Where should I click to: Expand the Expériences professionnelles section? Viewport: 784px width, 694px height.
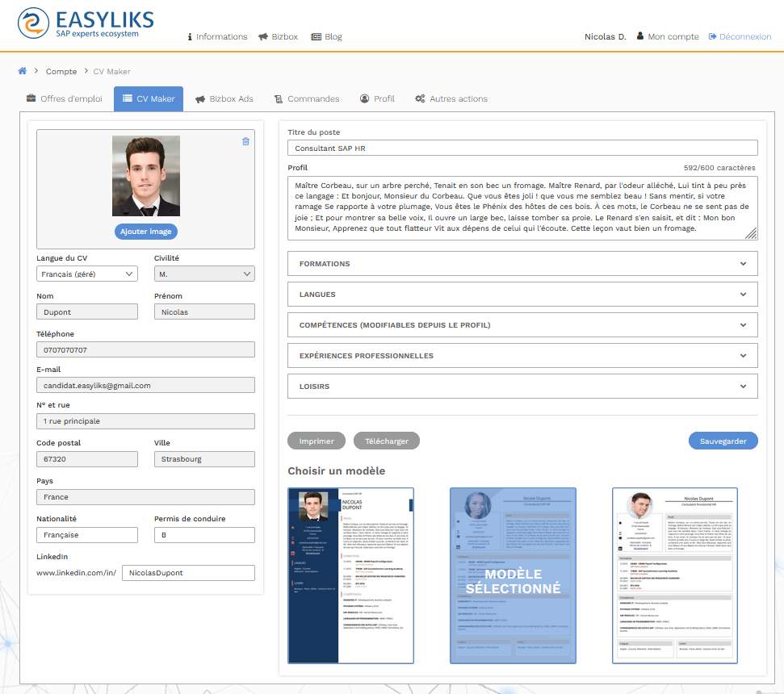click(x=522, y=356)
